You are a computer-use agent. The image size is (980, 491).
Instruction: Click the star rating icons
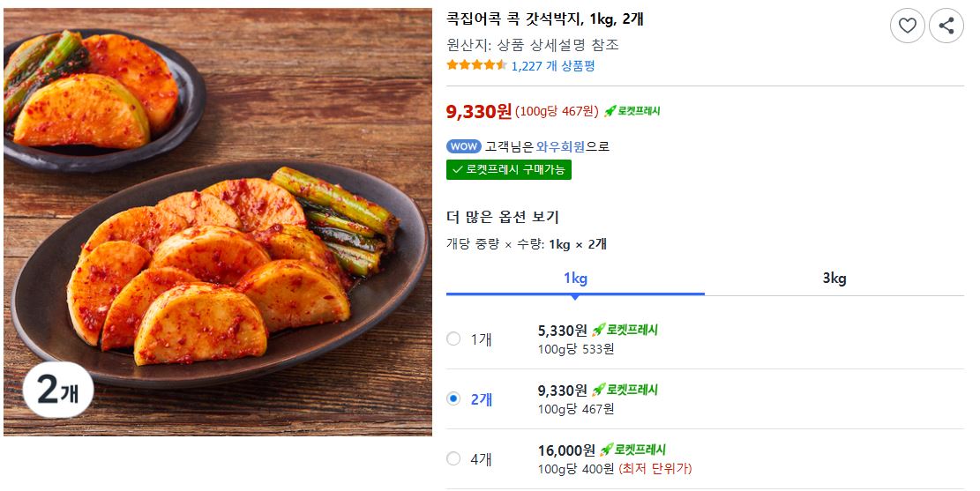476,65
